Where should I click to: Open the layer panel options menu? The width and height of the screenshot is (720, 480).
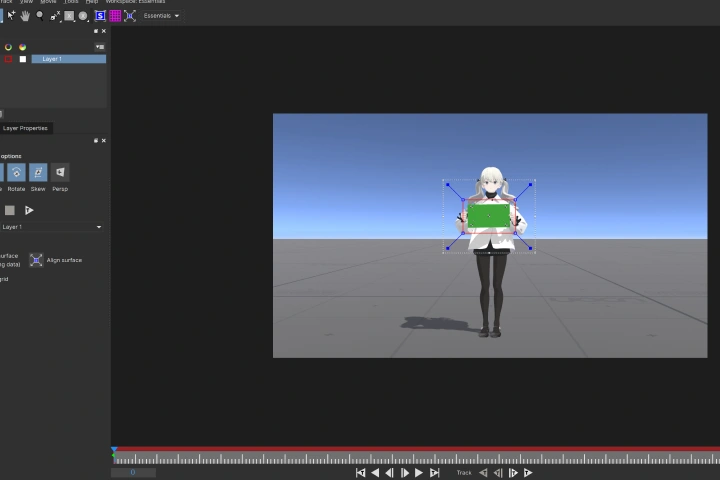pyautogui.click(x=100, y=47)
